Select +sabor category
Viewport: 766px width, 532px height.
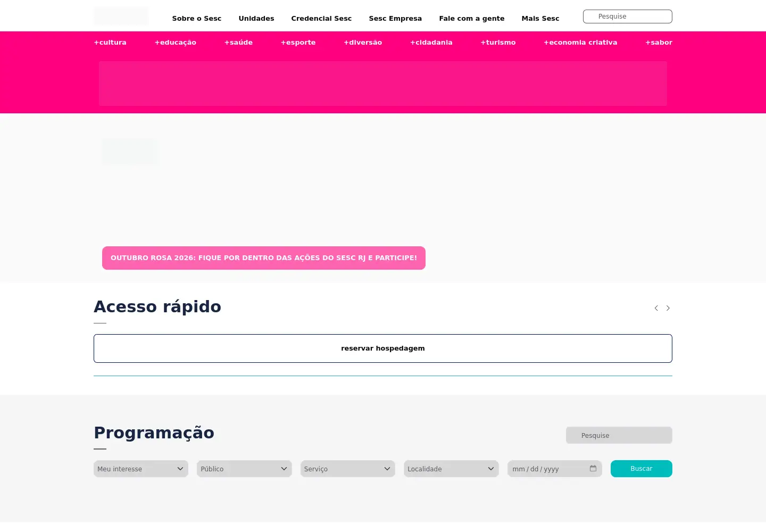[x=659, y=43]
